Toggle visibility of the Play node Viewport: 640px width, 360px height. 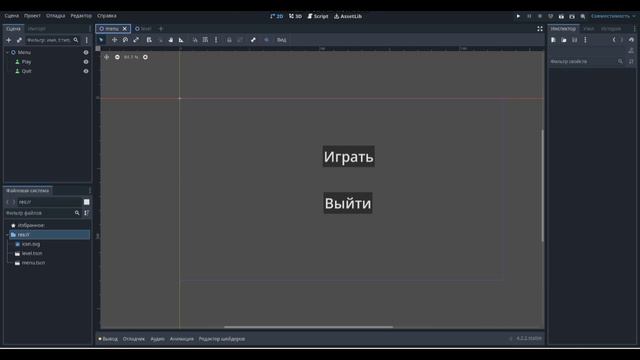pos(86,62)
